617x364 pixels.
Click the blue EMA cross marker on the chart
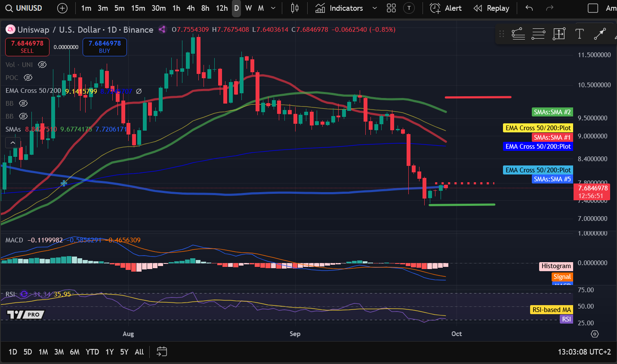(64, 184)
